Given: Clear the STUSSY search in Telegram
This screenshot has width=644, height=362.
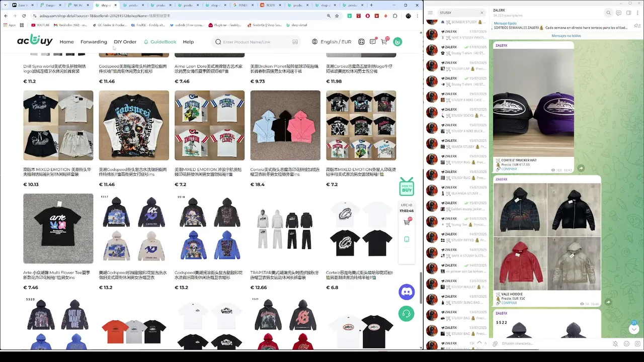Looking at the screenshot, I should 481,13.
